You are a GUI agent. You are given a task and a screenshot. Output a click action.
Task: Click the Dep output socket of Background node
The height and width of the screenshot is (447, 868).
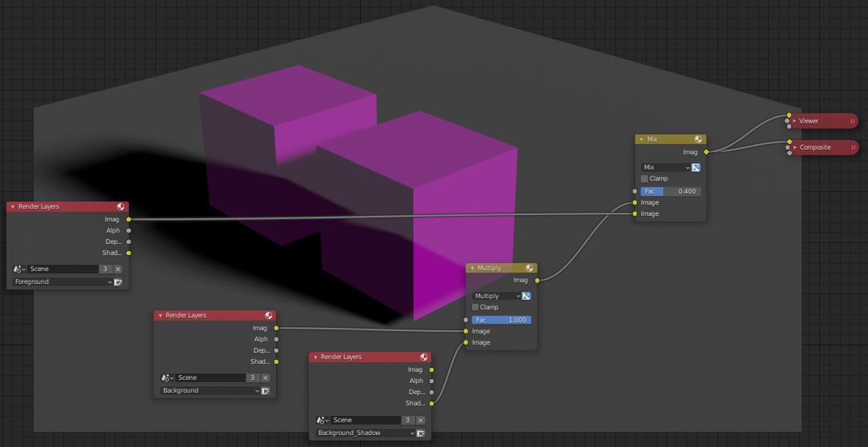point(276,350)
